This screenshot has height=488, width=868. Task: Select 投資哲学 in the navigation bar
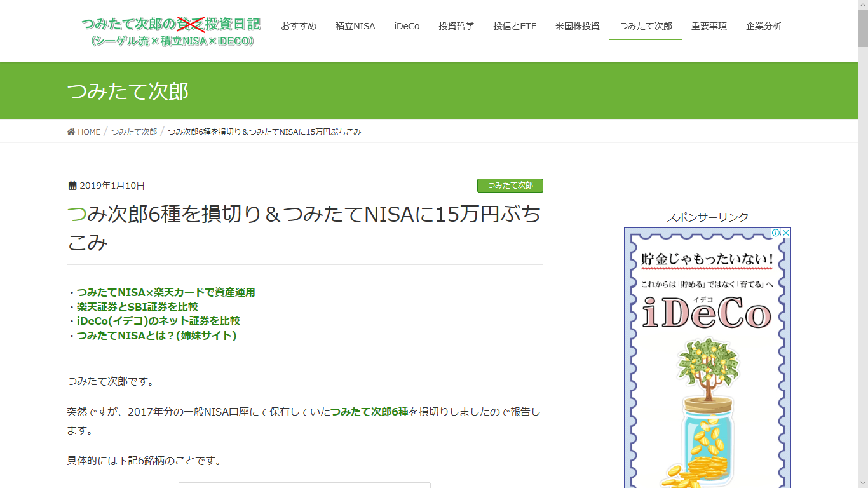click(x=456, y=26)
